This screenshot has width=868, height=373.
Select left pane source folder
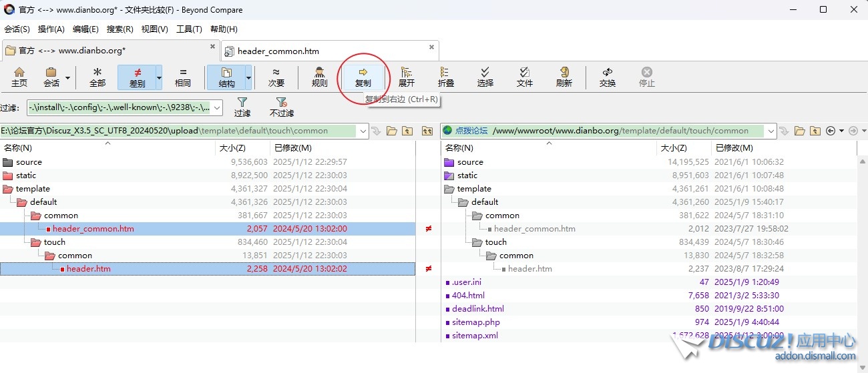[29, 162]
